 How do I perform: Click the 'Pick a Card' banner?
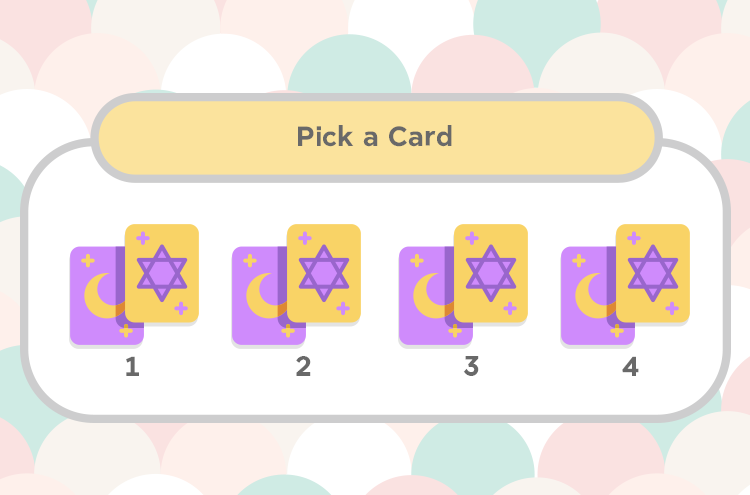376,138
